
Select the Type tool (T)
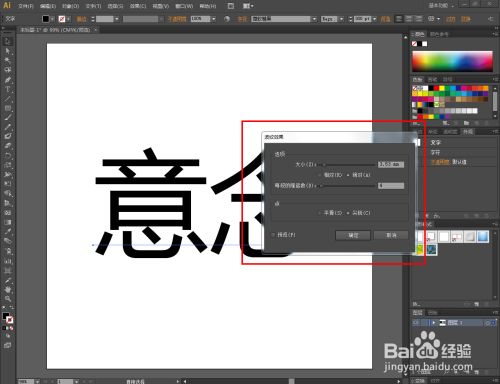click(x=8, y=89)
